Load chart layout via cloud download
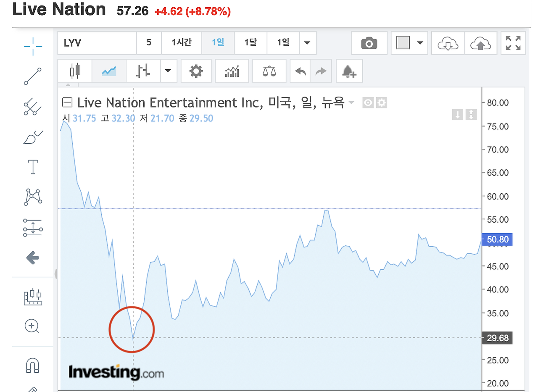The width and height of the screenshot is (538, 392). point(448,43)
